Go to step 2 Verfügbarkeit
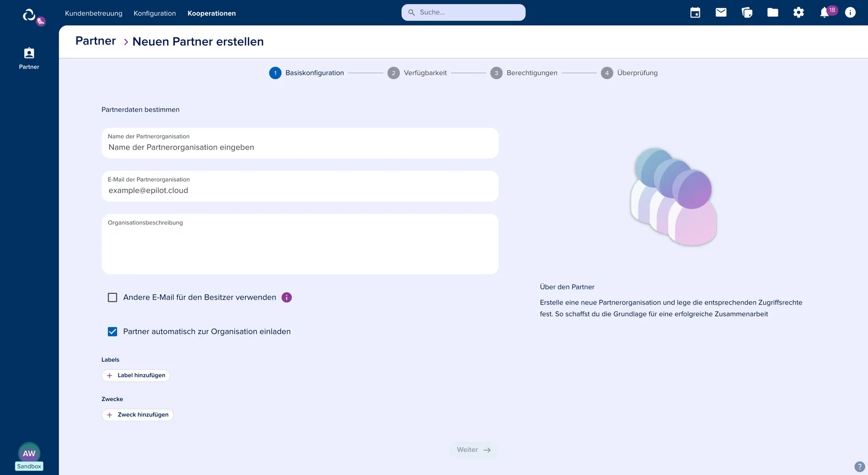 pyautogui.click(x=417, y=73)
